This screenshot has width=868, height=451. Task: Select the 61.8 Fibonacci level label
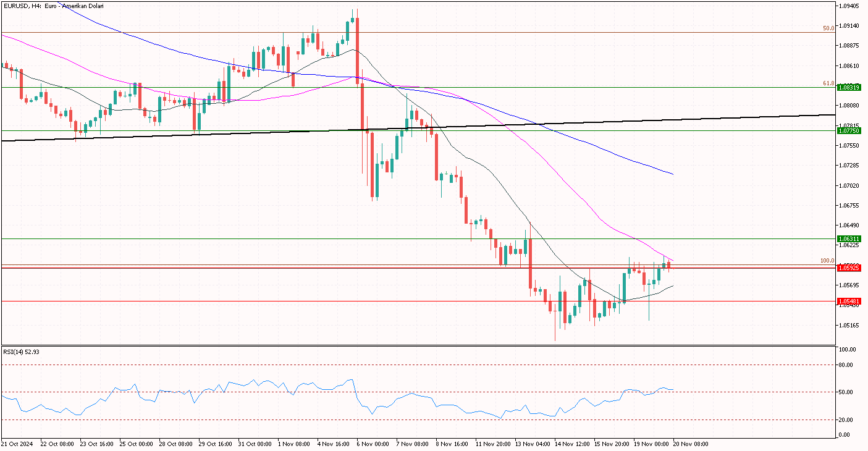(x=828, y=83)
